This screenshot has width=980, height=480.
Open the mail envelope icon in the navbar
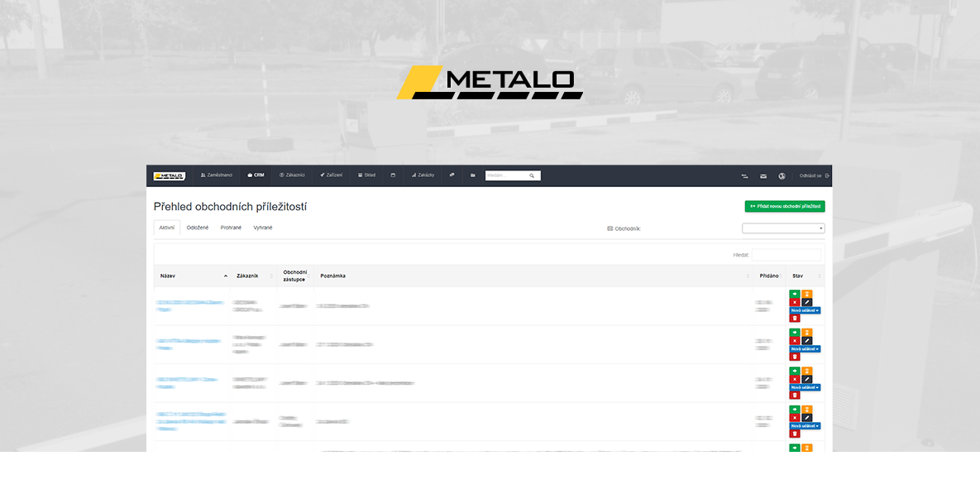click(x=763, y=175)
